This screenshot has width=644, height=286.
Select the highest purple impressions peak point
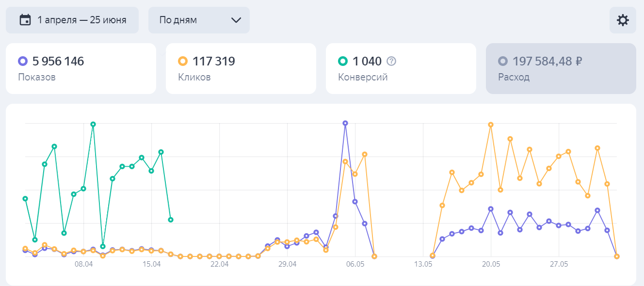pyautogui.click(x=345, y=123)
